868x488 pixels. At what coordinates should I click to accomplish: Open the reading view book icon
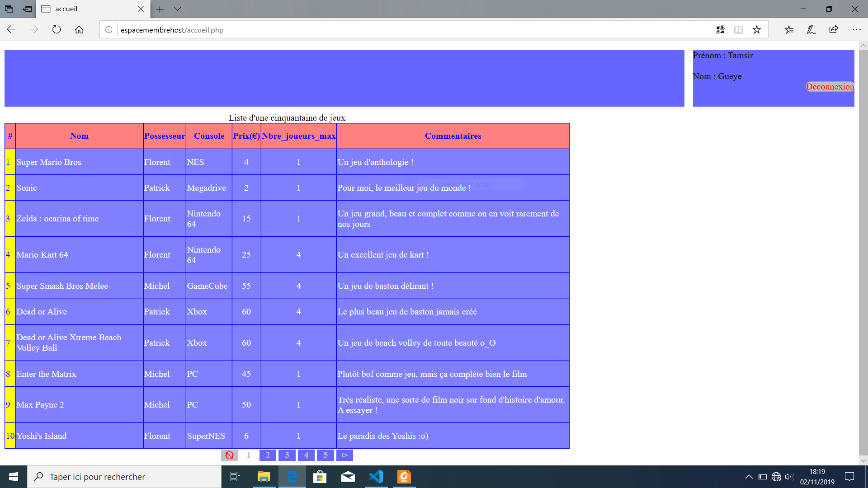[738, 30]
